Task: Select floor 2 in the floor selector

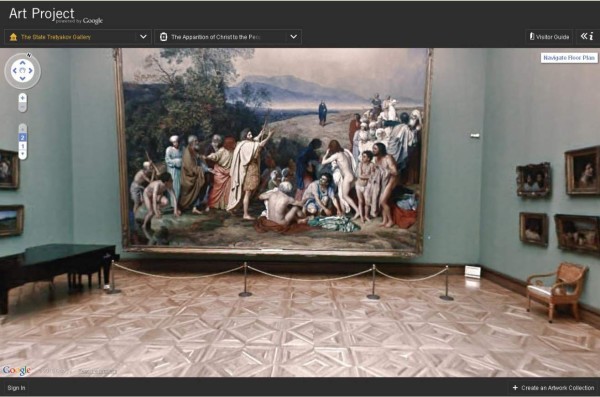Action: (23, 137)
